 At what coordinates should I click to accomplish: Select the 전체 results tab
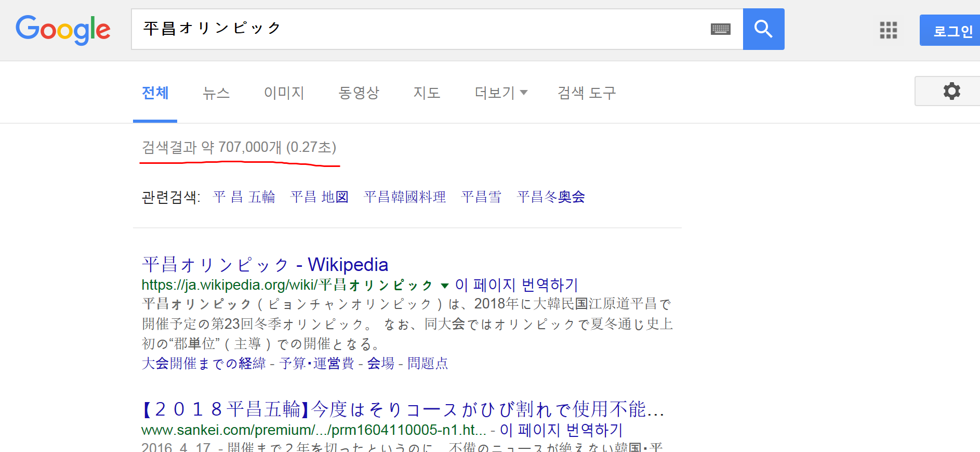tap(155, 93)
